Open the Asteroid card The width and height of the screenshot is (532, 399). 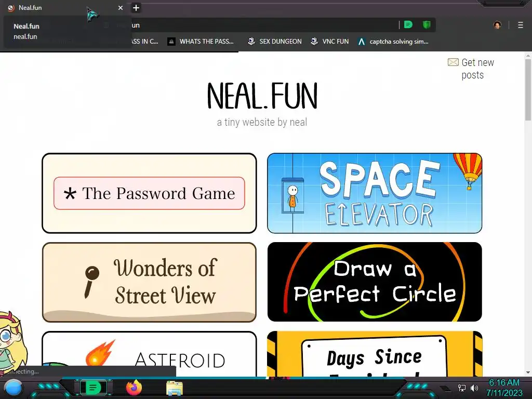(x=149, y=354)
